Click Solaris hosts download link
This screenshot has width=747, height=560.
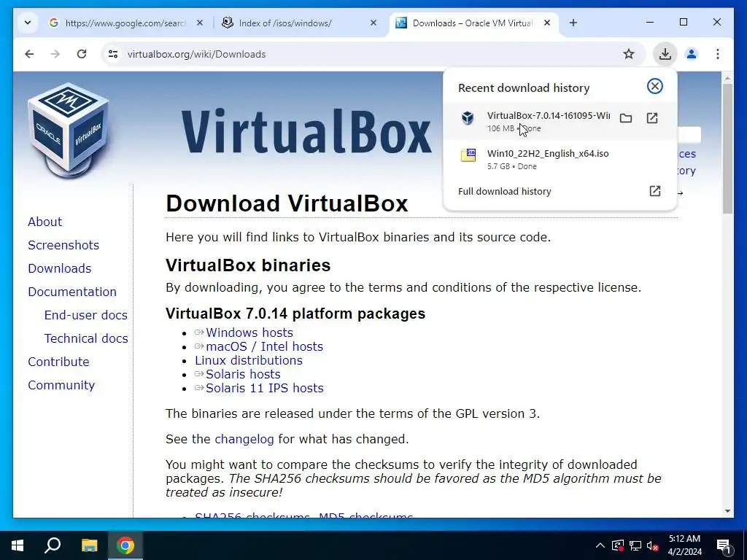click(x=243, y=374)
